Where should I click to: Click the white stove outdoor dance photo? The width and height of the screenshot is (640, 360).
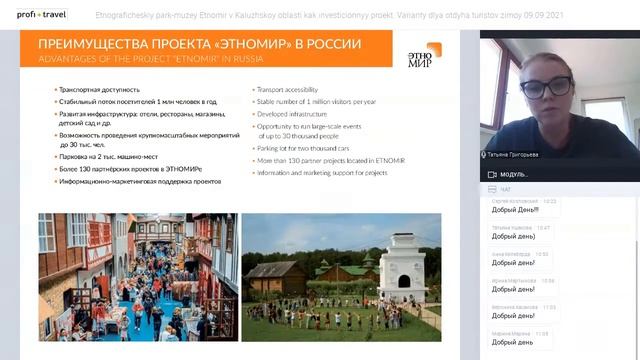pyautogui.click(x=341, y=277)
